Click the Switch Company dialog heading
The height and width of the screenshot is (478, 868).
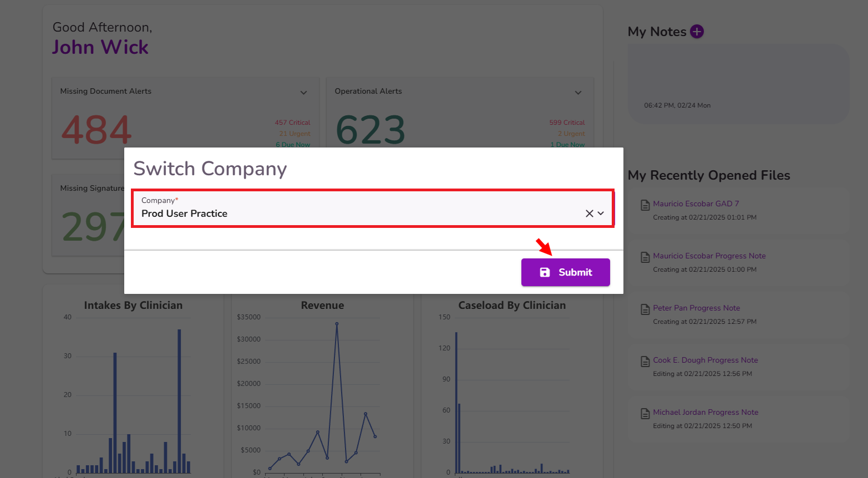[x=210, y=169]
